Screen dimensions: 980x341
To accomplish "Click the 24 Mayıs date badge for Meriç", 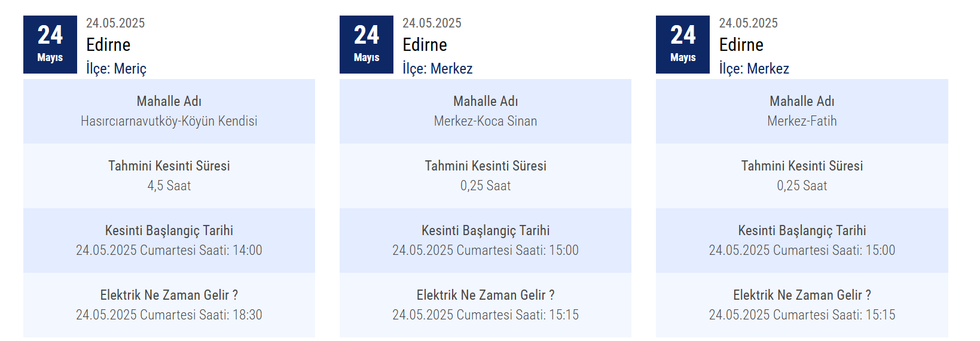I will pyautogui.click(x=50, y=44).
